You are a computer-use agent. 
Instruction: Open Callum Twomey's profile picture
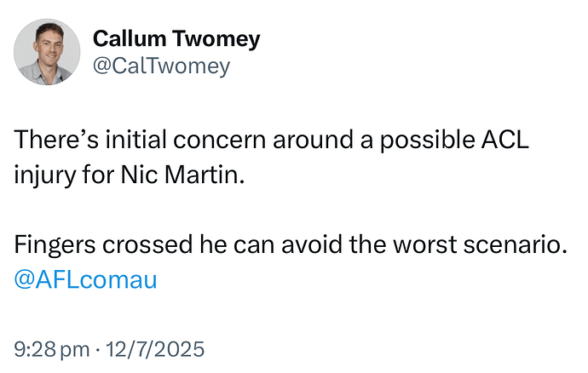[47, 52]
